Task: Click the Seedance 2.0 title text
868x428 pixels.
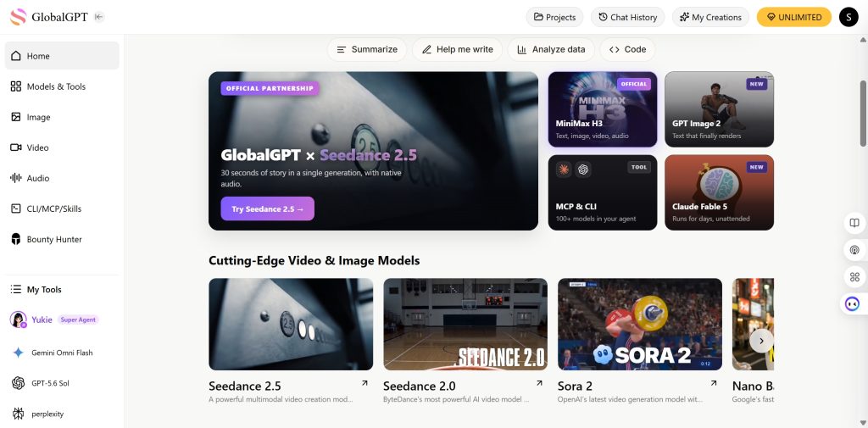Action: click(419, 386)
